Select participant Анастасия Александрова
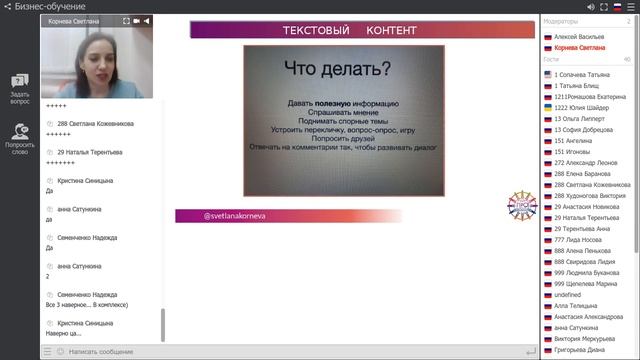The height and width of the screenshot is (360, 640). pyautogui.click(x=588, y=317)
